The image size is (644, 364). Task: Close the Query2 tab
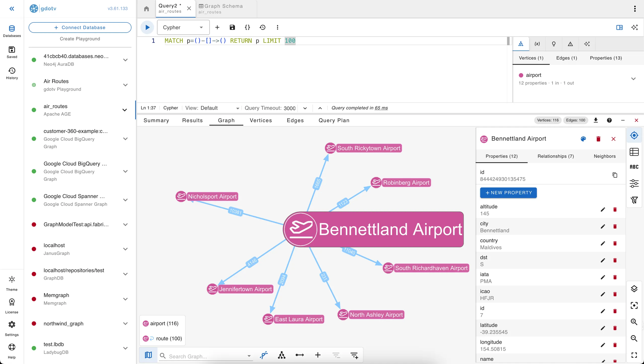tap(189, 9)
